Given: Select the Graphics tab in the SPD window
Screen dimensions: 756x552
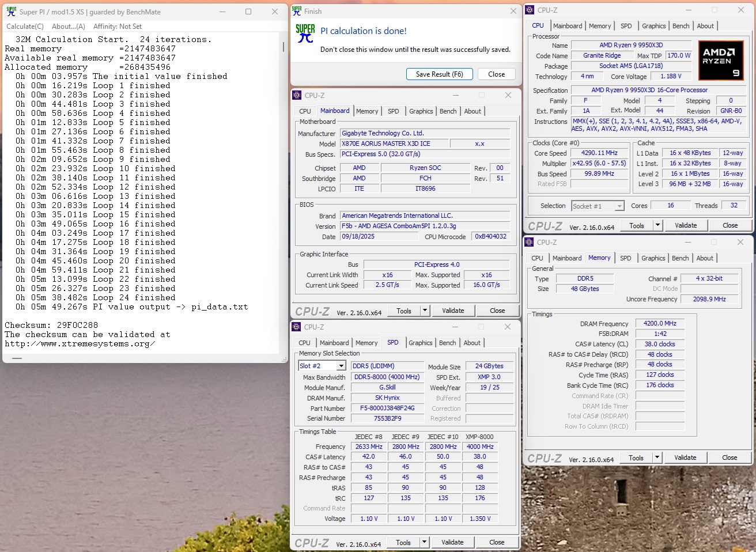Looking at the screenshot, I should pyautogui.click(x=420, y=343).
